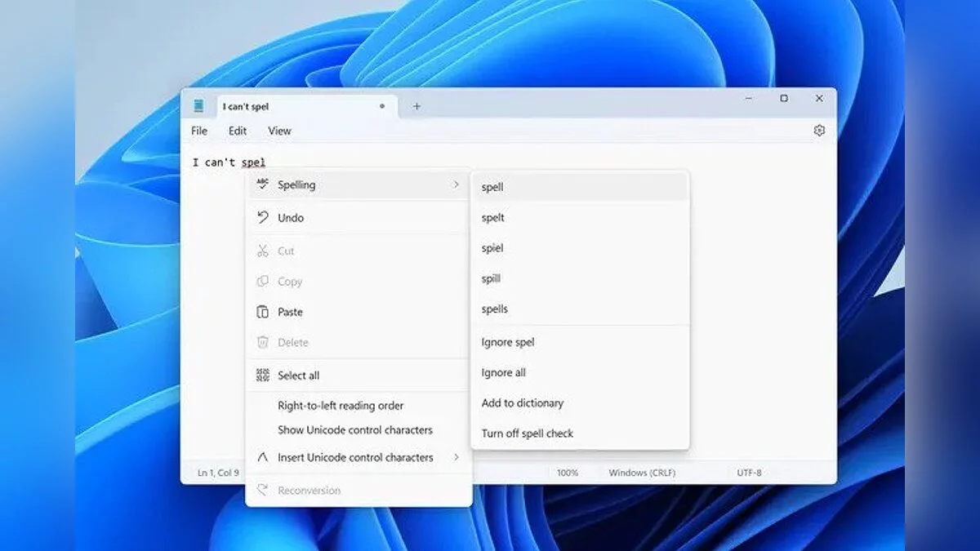Click the Paste clipboard icon
Viewport: 980px width, 551px height.
click(x=262, y=312)
